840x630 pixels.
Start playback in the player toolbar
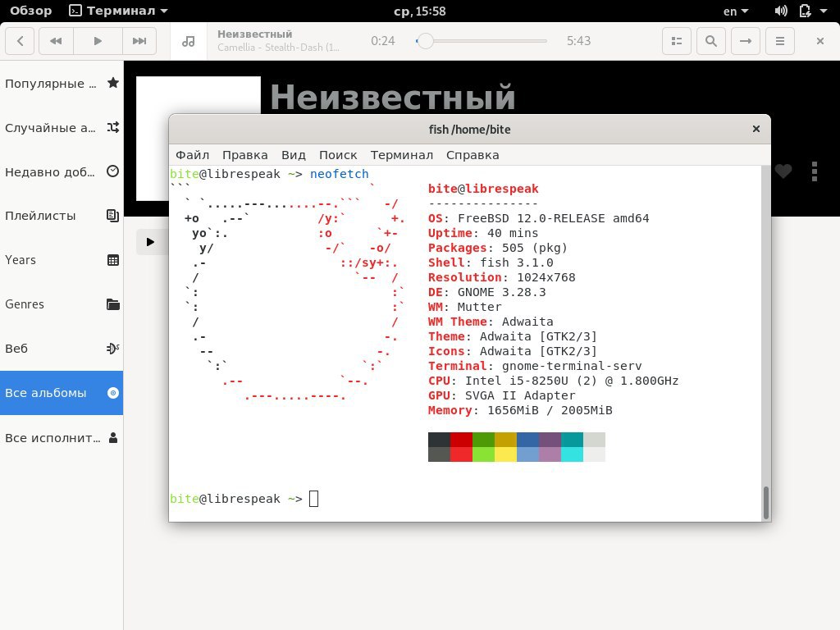[98, 41]
